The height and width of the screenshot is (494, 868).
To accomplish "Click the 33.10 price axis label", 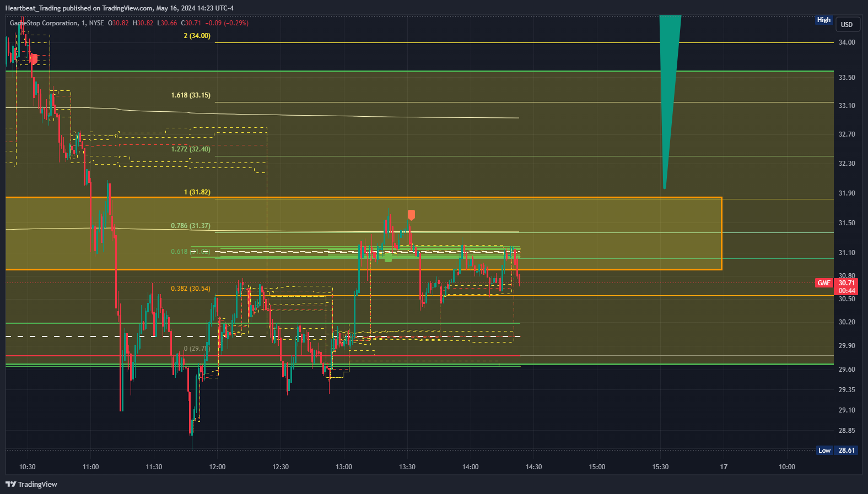I will coord(847,106).
